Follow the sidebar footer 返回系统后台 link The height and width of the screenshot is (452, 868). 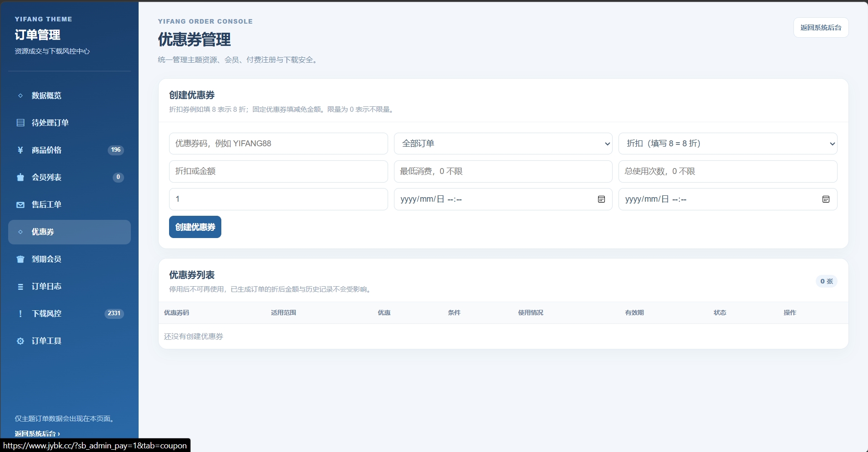[x=37, y=433]
